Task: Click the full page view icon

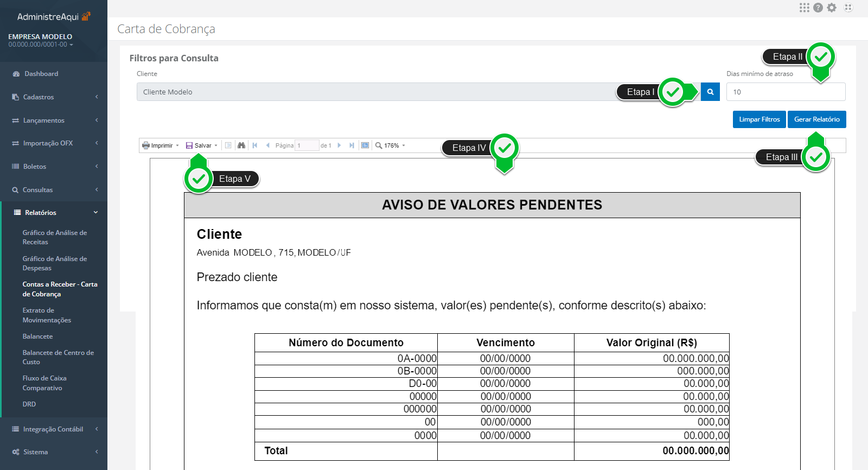Action: [365, 145]
